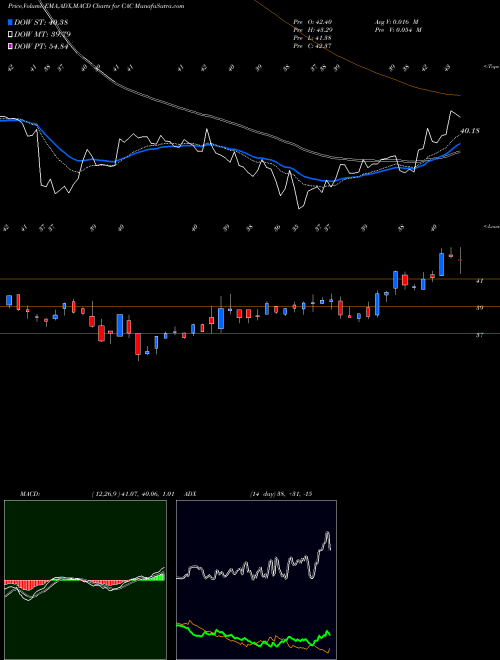Click the 41 price level label
The width and height of the screenshot is (500, 660).
[479, 280]
